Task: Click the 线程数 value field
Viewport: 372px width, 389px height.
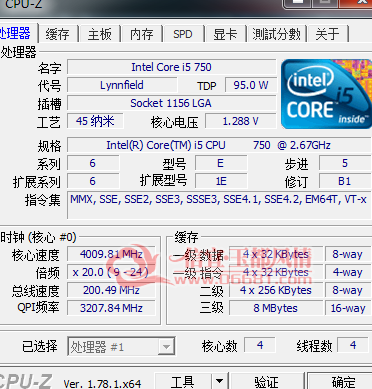Action: [x=353, y=345]
